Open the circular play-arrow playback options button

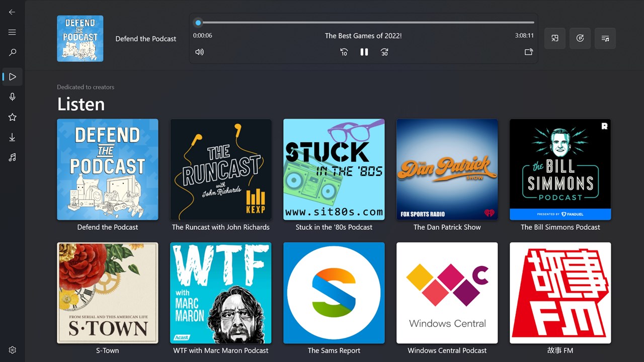[580, 38]
